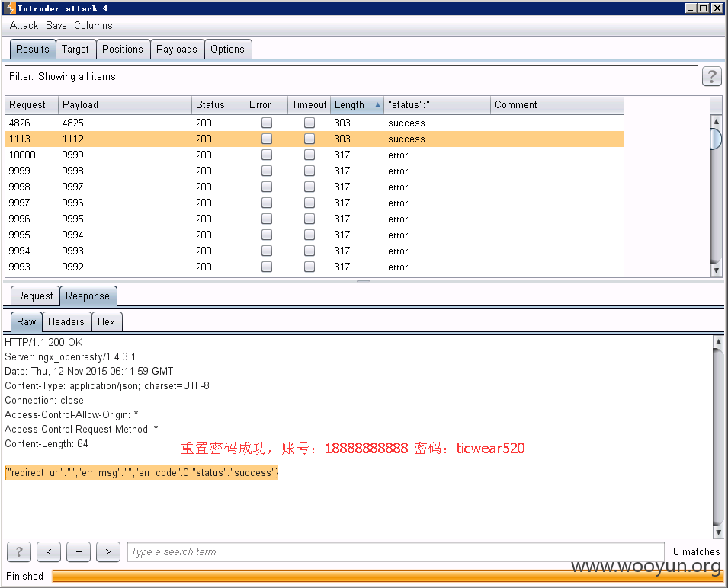Open the filter help question mark button

pos(711,76)
